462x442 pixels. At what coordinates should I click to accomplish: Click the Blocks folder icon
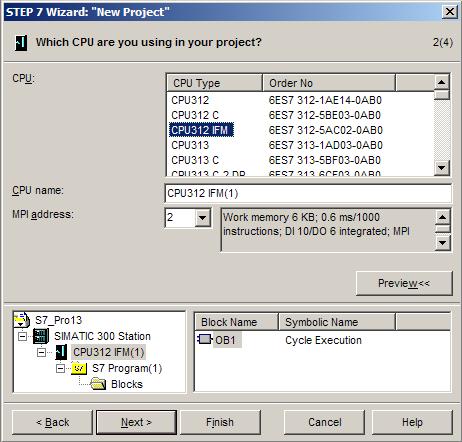pos(98,384)
